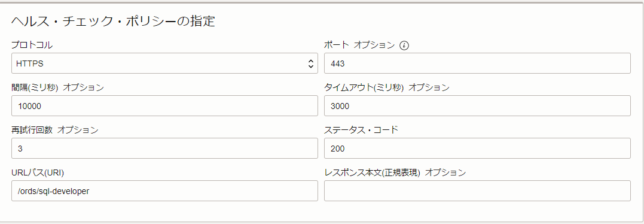Click the レスポンス本文(正規表現) label

(x=372, y=172)
